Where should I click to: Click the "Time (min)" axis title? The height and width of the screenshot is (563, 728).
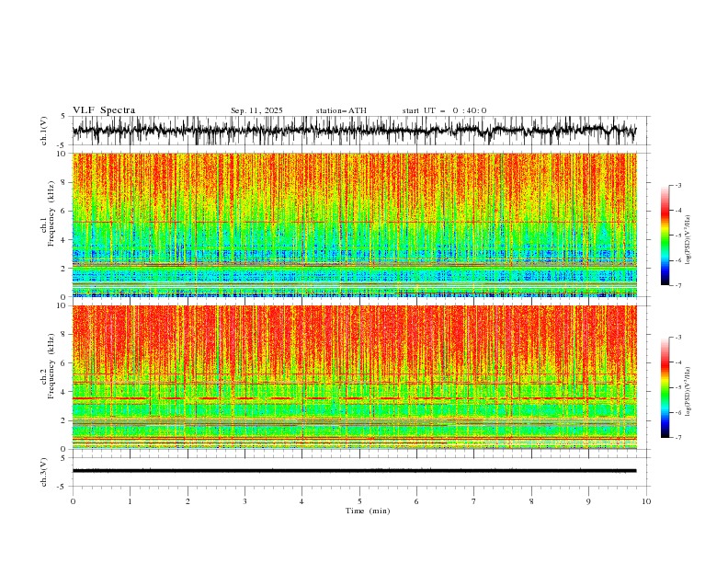(368, 511)
